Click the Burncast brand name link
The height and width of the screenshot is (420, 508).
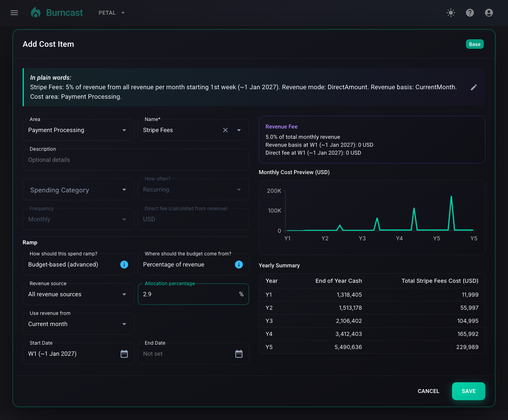point(64,13)
